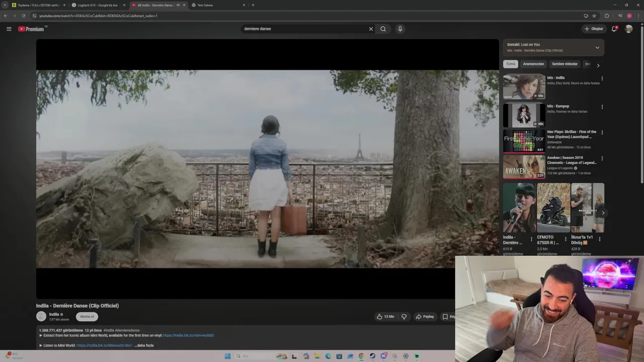The image size is (644, 362).
Task: Open the Skrillex First of the Year thumbnail
Action: (524, 141)
